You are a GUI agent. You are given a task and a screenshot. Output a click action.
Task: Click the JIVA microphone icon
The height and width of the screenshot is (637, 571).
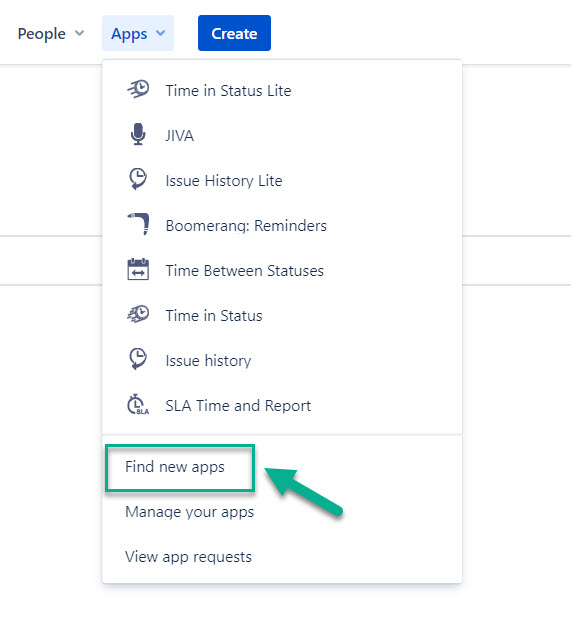click(138, 134)
